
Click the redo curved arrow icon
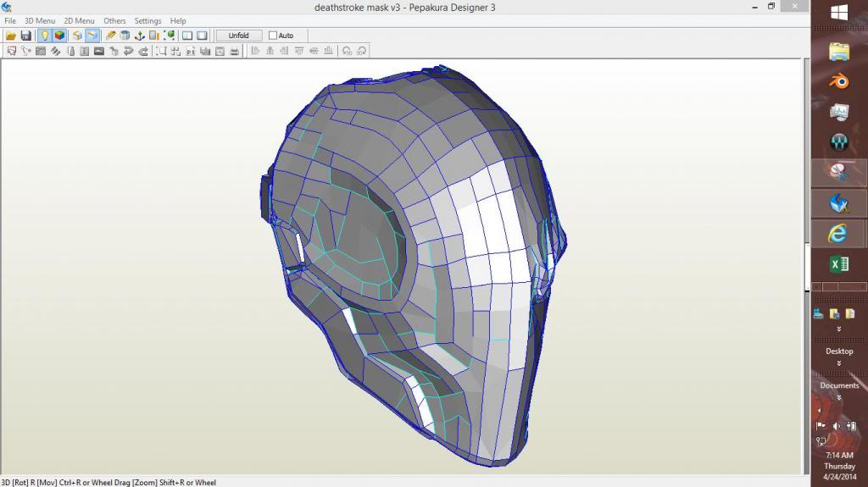142,51
